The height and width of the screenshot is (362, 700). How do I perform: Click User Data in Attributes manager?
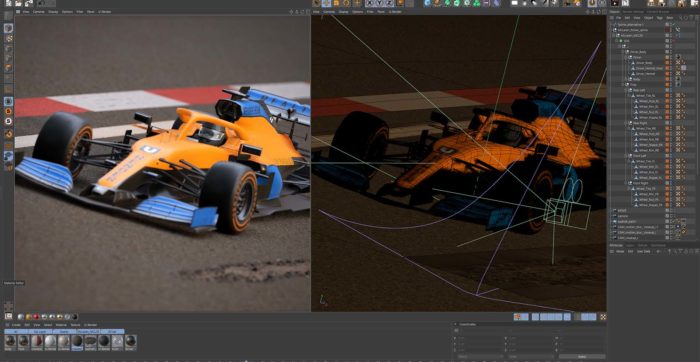(643, 251)
